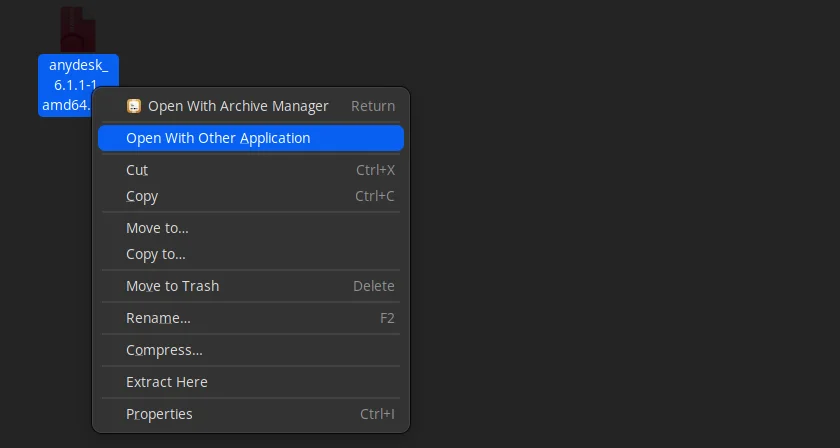Viewport: 840px width, 448px height.
Task: Click the Ctrl+C shortcut hint beside Copy
Action: point(375,196)
